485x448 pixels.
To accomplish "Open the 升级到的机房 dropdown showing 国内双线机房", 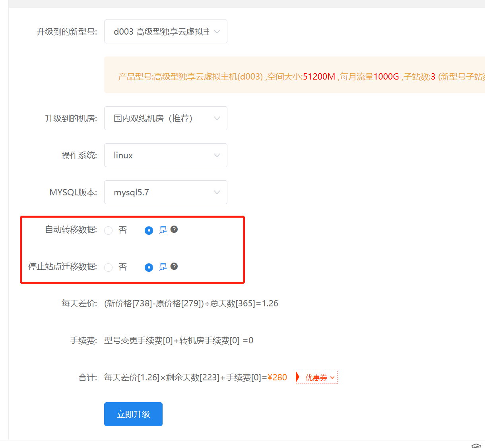I will tap(165, 118).
